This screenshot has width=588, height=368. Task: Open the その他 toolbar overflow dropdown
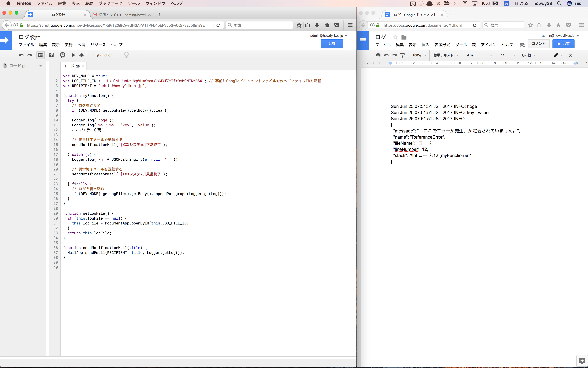528,55
